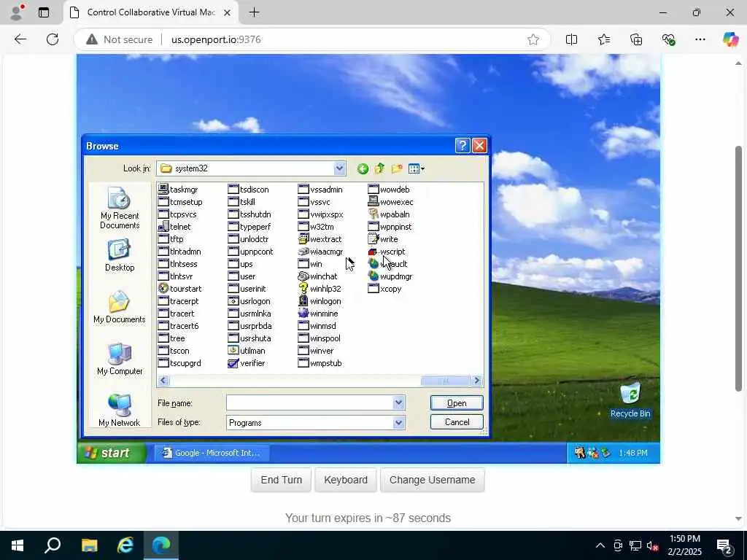747x560 pixels.
Task: Click the horizontal scrollbar thumb
Action: click(444, 381)
